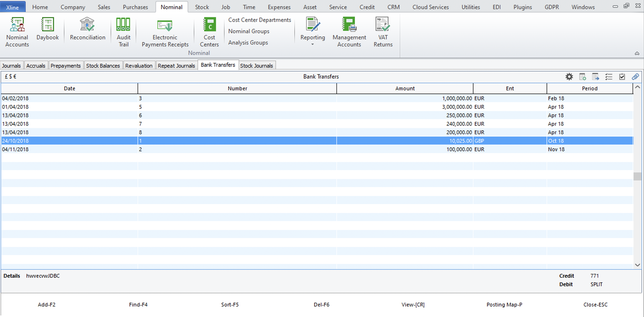Switch to the Stock Journals tab
Screen dimensions: 644x317
[x=257, y=65]
